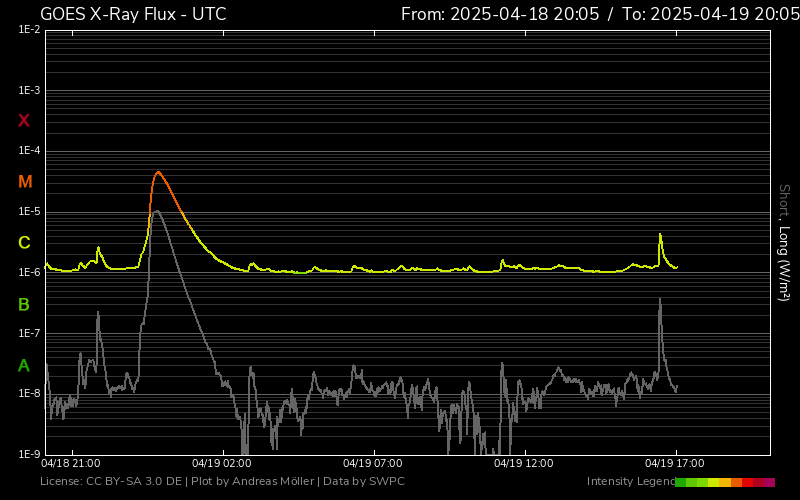Viewport: 800px width, 500px height.
Task: Click the green A flare class label
Action: [x=24, y=365]
